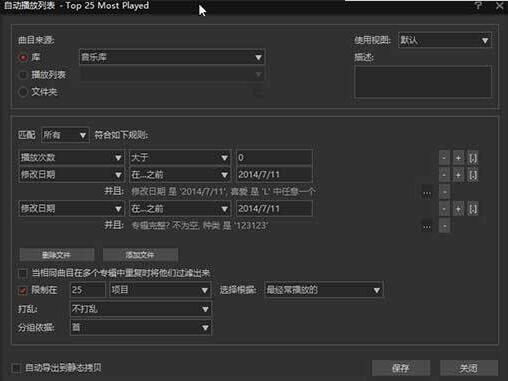Image resolution: width=508 pixels, height=381 pixels.
Task: Open the 匹配 所有 dropdown
Action: 65,135
